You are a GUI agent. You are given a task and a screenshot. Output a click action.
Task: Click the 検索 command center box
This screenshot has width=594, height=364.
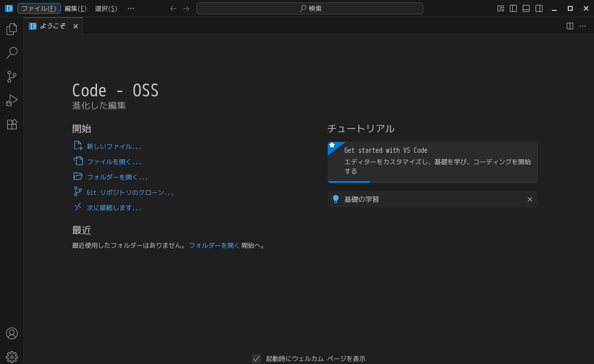(x=310, y=8)
